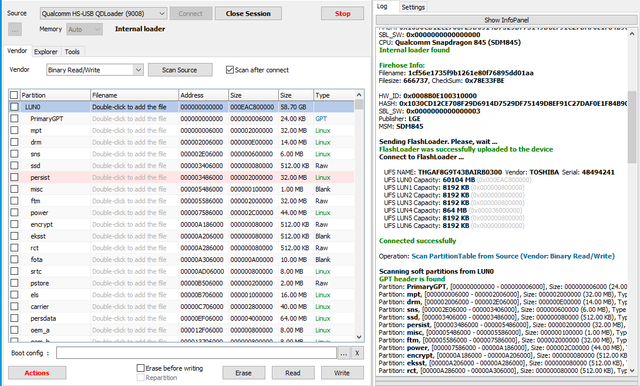This screenshot has height=386, width=640.
Task: Click the log panel scrollbar thumb
Action: [x=632, y=127]
